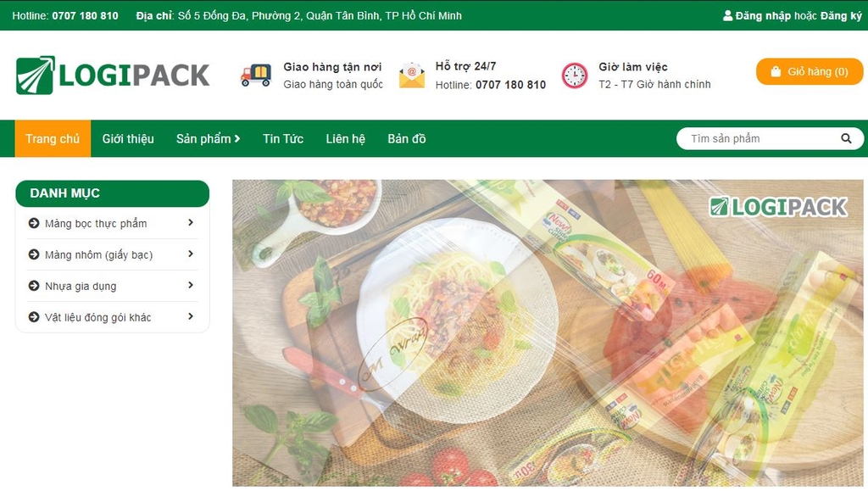Open Giỏ hàng (0) cart button
The image size is (868, 491).
point(810,72)
